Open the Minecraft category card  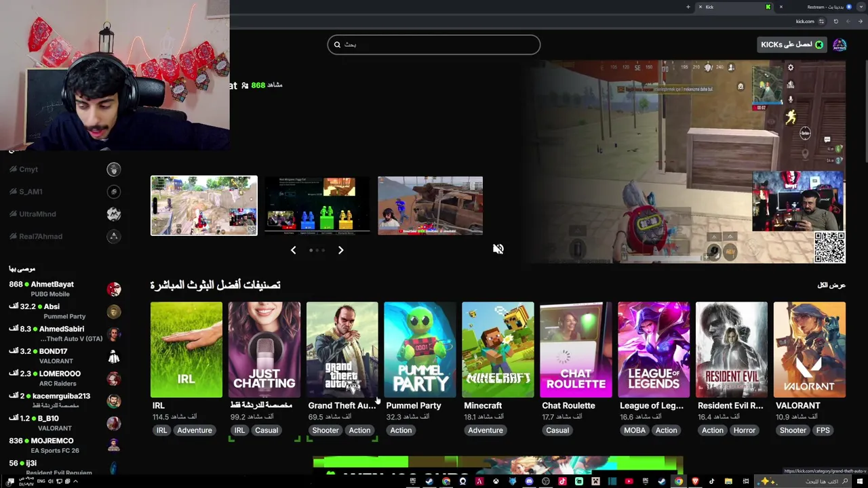[x=498, y=350]
